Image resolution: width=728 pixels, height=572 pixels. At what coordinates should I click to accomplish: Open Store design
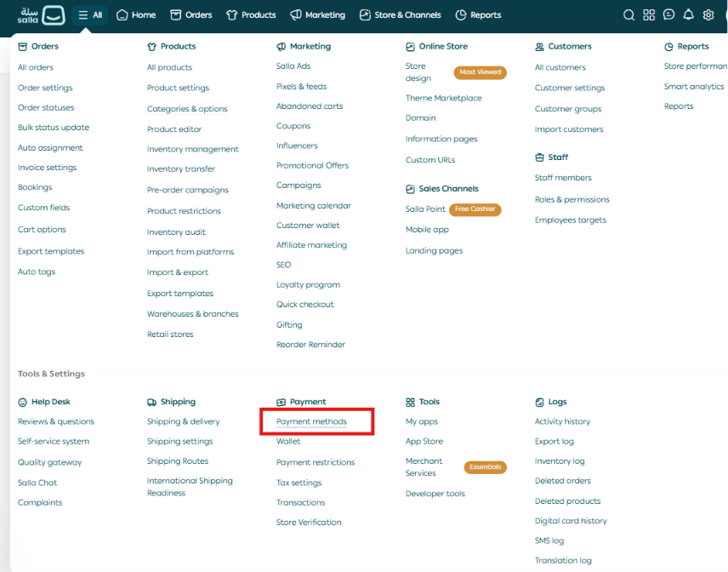(418, 72)
